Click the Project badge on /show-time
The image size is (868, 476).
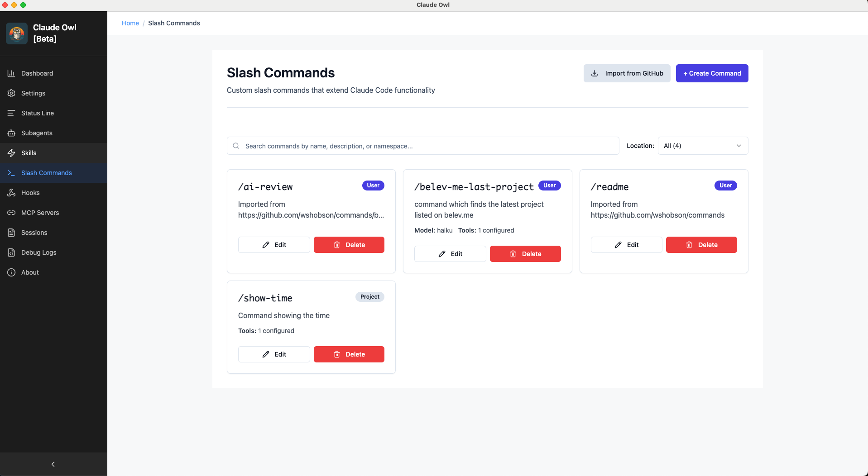coord(370,297)
